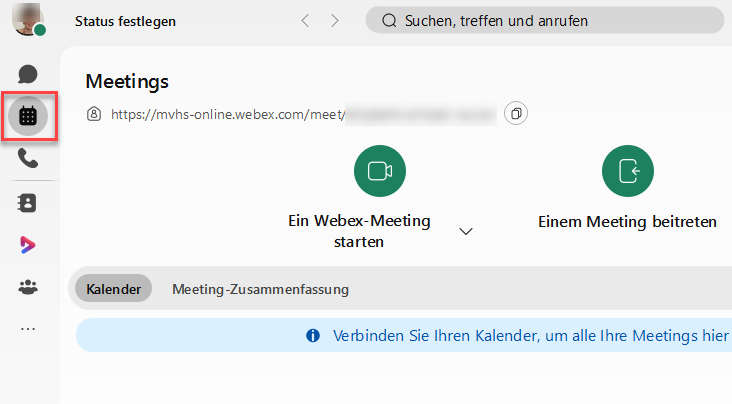This screenshot has width=732, height=404.
Task: Click the personal room icon before the URL
Action: point(94,113)
